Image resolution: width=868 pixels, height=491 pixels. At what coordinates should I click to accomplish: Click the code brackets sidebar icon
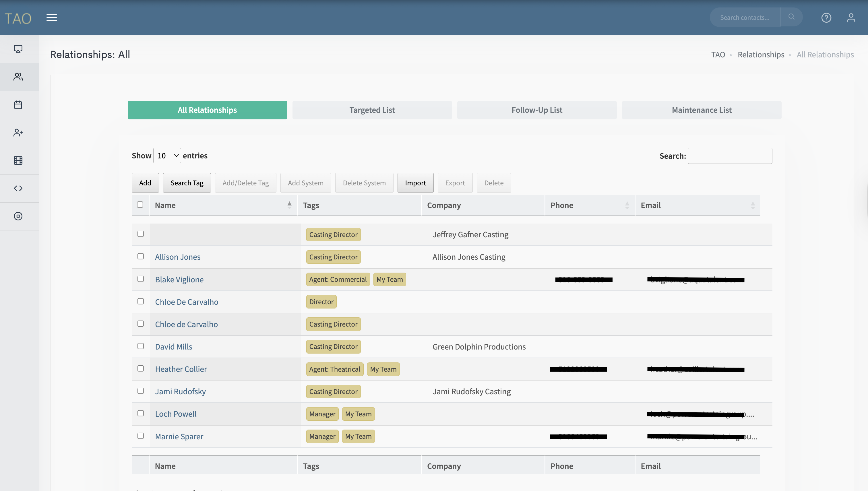click(x=18, y=188)
